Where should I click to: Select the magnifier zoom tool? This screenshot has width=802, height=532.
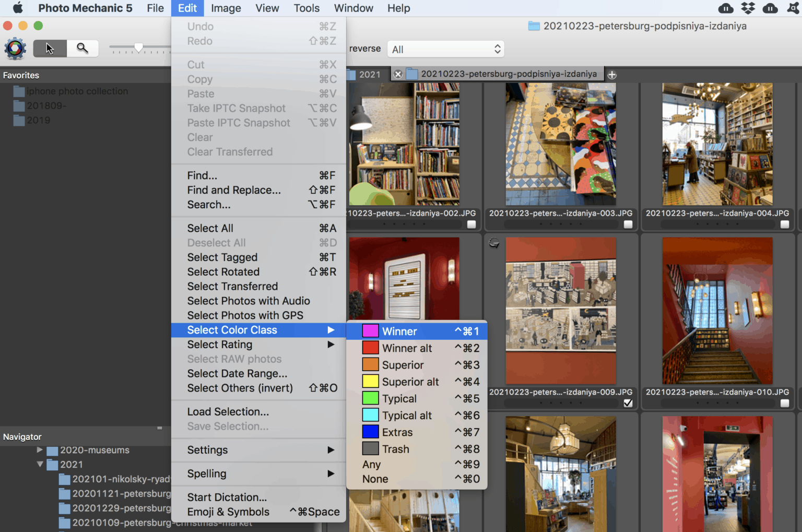pos(82,48)
